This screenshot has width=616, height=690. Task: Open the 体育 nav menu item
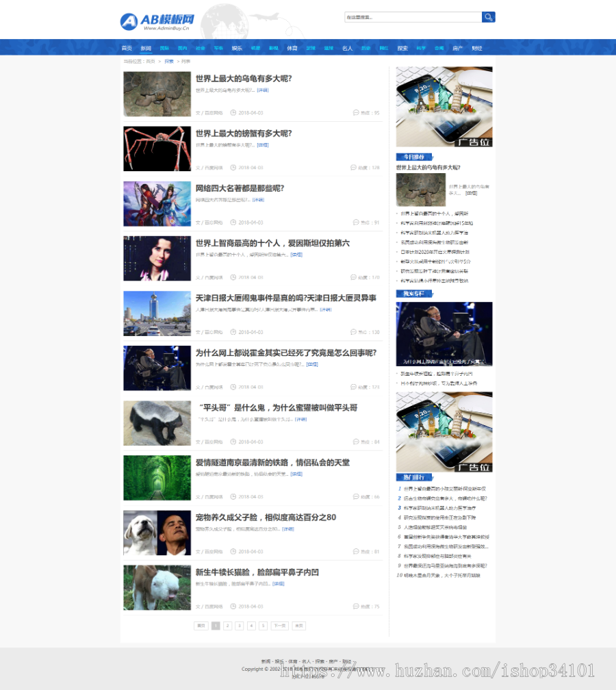click(292, 49)
